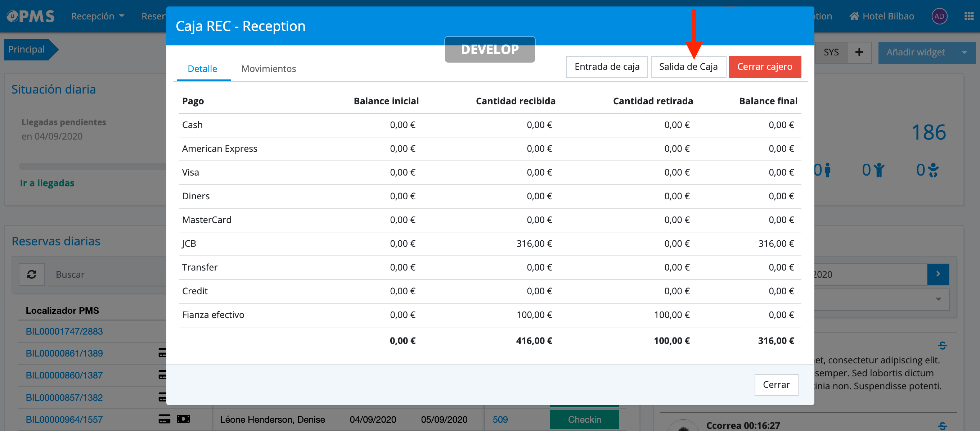
Task: Click the Cerrar button in dialog footer
Action: click(x=776, y=385)
